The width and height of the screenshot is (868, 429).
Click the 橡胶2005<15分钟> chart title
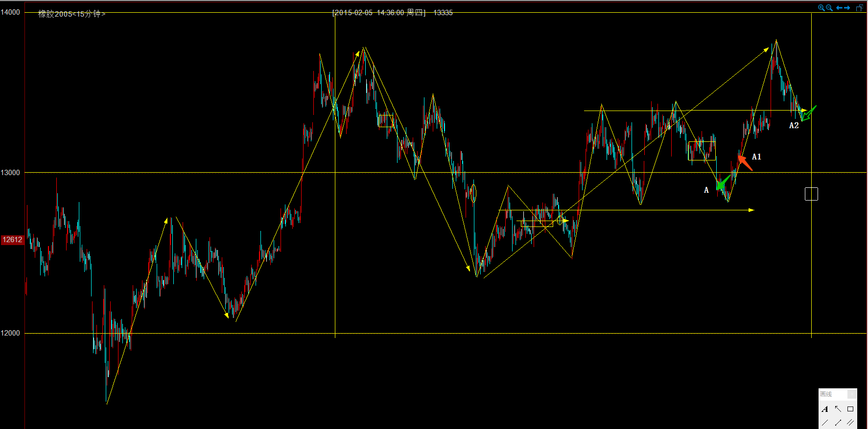coord(71,14)
